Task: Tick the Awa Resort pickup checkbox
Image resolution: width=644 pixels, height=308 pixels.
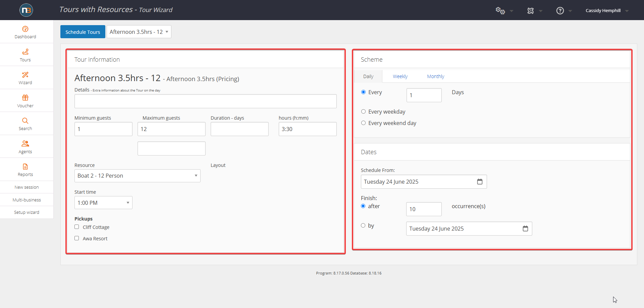Action: (77, 238)
